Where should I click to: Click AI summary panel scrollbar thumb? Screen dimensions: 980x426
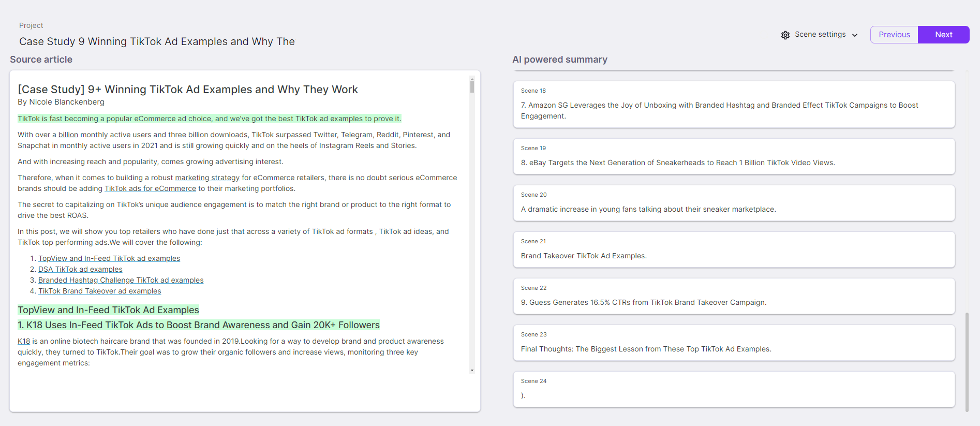pyautogui.click(x=967, y=362)
